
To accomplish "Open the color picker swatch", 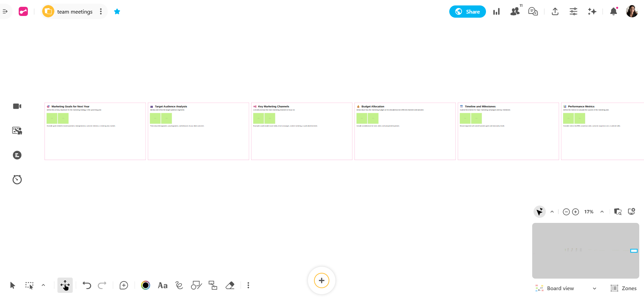I will [145, 285].
